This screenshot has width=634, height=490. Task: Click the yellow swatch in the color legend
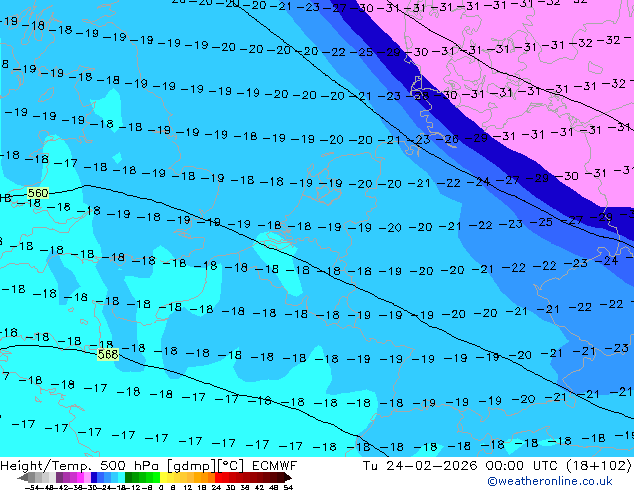(163, 477)
